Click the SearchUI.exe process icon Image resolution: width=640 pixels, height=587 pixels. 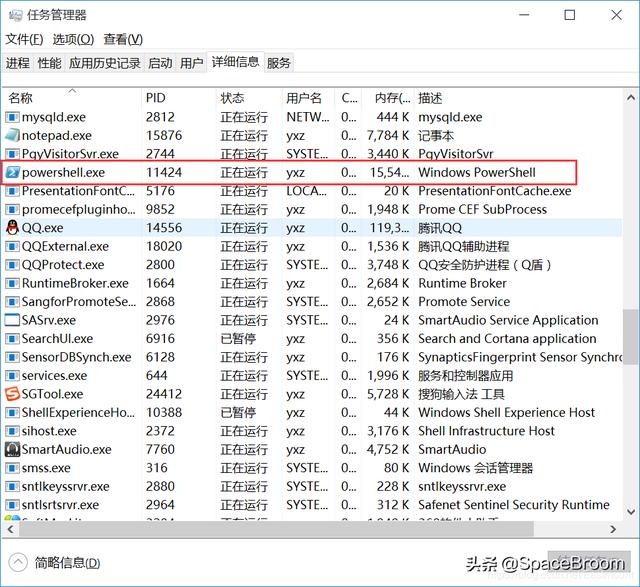(12, 339)
